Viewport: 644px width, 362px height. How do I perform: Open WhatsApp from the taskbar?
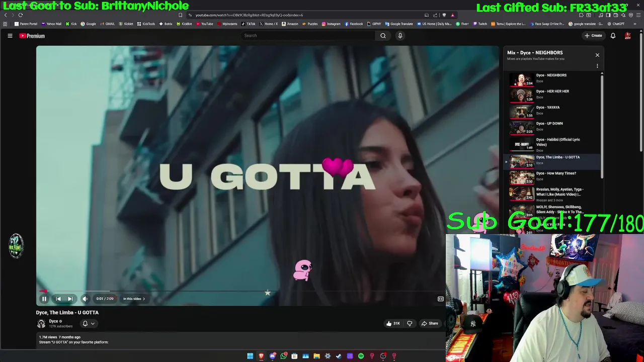point(283,356)
